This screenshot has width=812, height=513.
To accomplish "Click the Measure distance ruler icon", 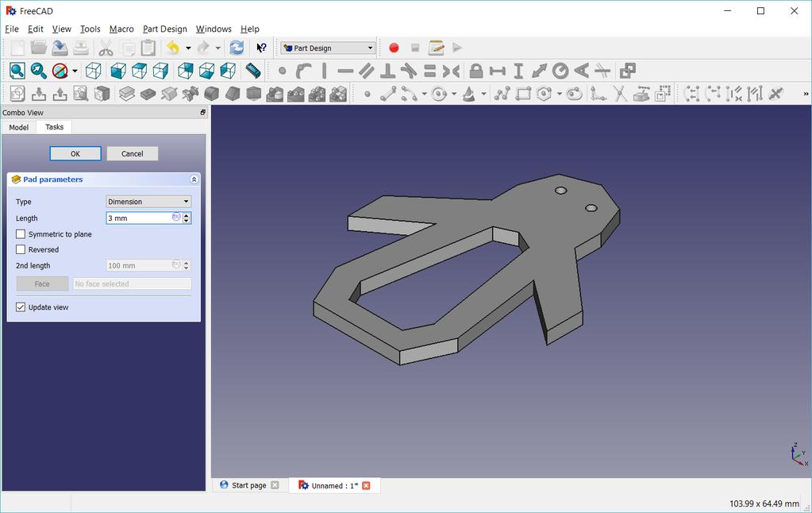I will pyautogui.click(x=252, y=71).
